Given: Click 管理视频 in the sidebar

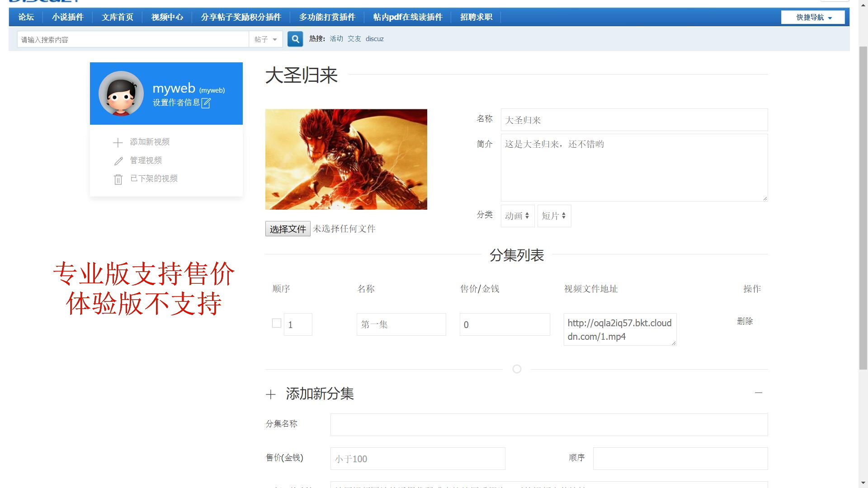Looking at the screenshot, I should click(146, 160).
